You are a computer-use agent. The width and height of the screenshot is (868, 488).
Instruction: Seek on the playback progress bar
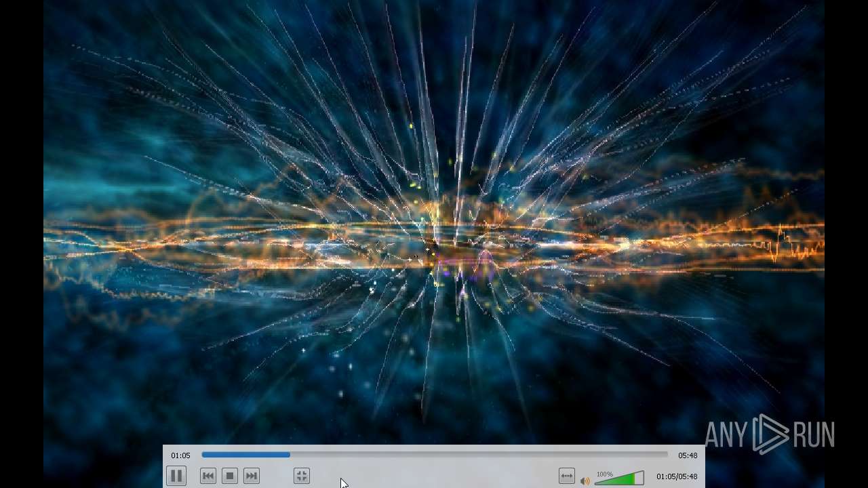coord(435,455)
